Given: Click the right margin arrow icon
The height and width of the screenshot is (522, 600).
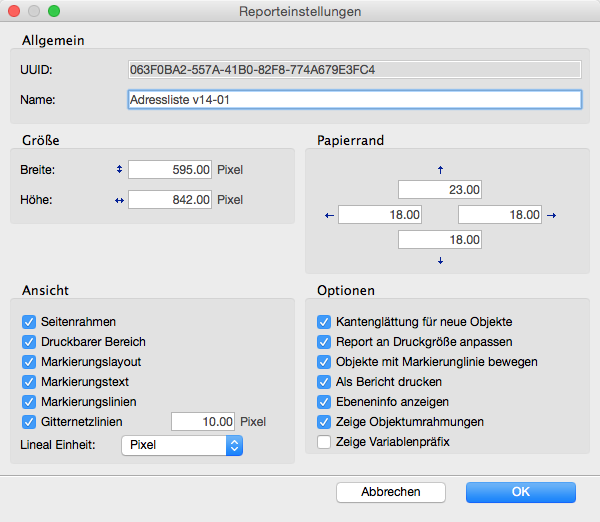Looking at the screenshot, I should (x=551, y=215).
